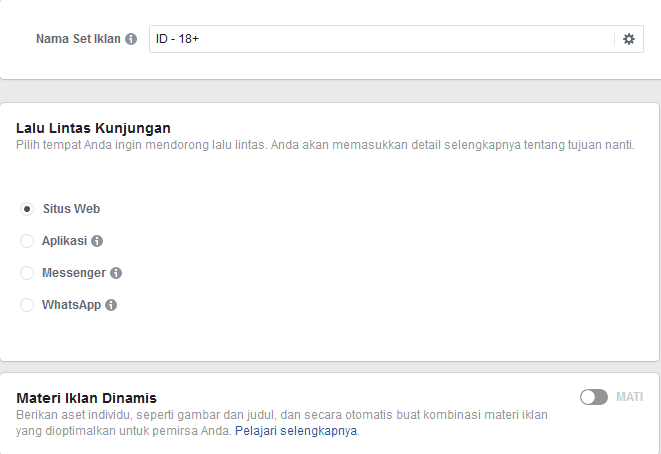Viewport: 661px width, 454px height.
Task: Select the Situs Web radio option
Action: 27,209
